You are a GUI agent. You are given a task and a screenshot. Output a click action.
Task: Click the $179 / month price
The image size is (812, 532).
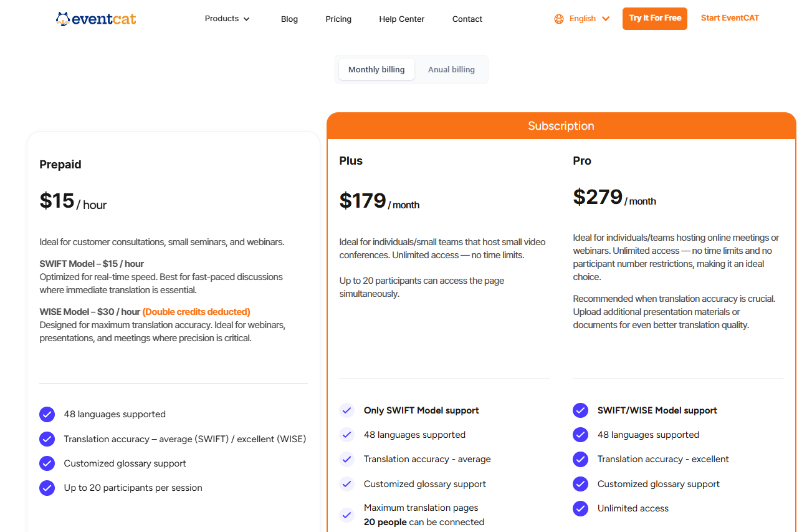point(380,201)
